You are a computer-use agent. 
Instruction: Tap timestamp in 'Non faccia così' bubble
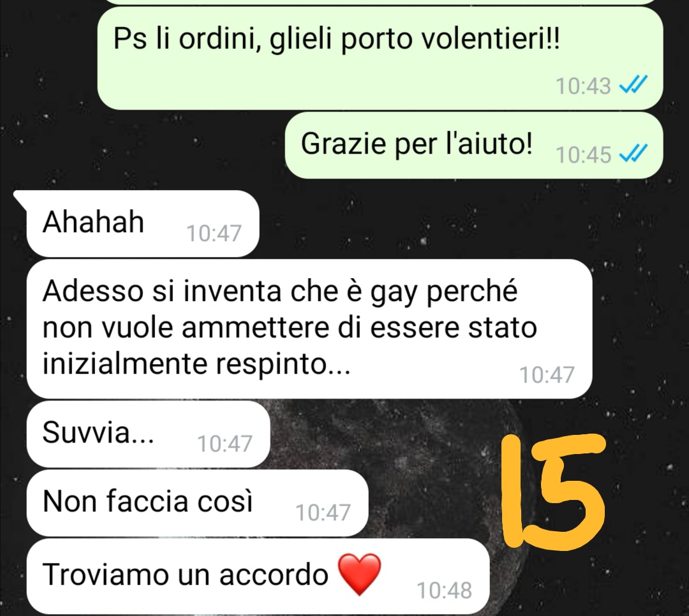[323, 513]
